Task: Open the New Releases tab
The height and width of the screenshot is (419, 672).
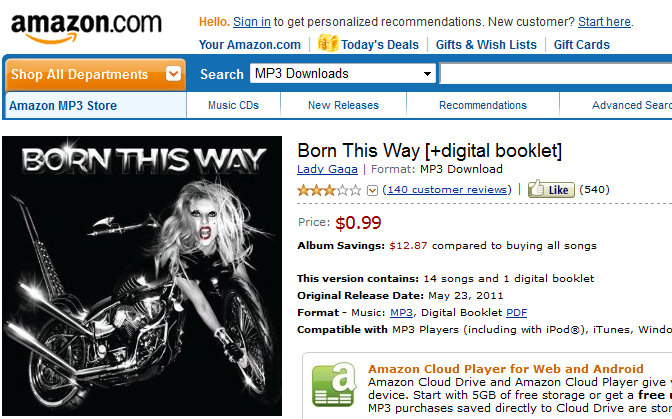Action: [x=343, y=105]
